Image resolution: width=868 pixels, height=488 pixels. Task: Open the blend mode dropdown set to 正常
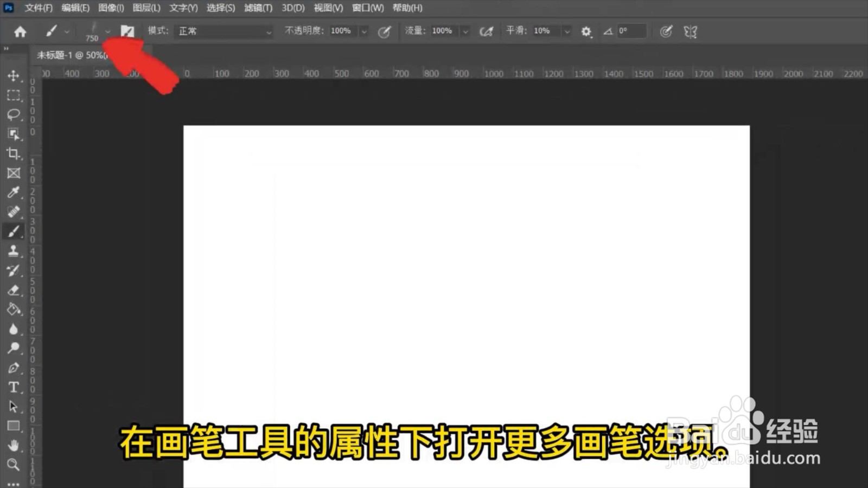[225, 31]
